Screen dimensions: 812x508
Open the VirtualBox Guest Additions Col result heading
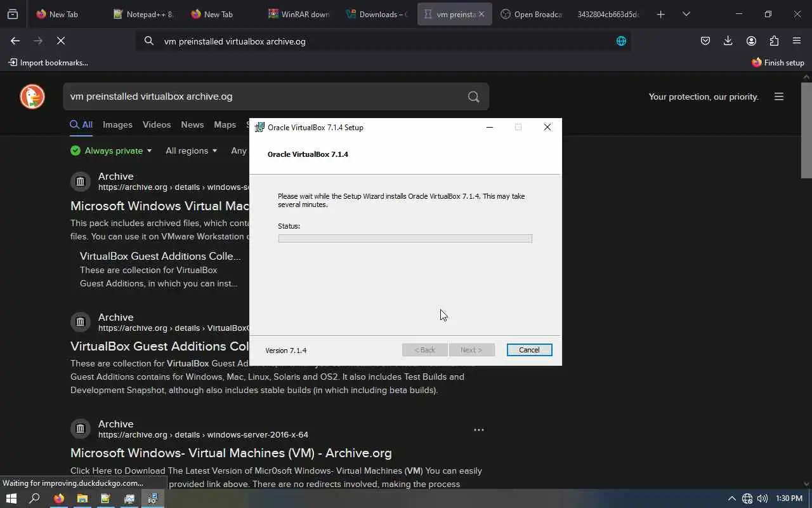pyautogui.click(x=160, y=346)
